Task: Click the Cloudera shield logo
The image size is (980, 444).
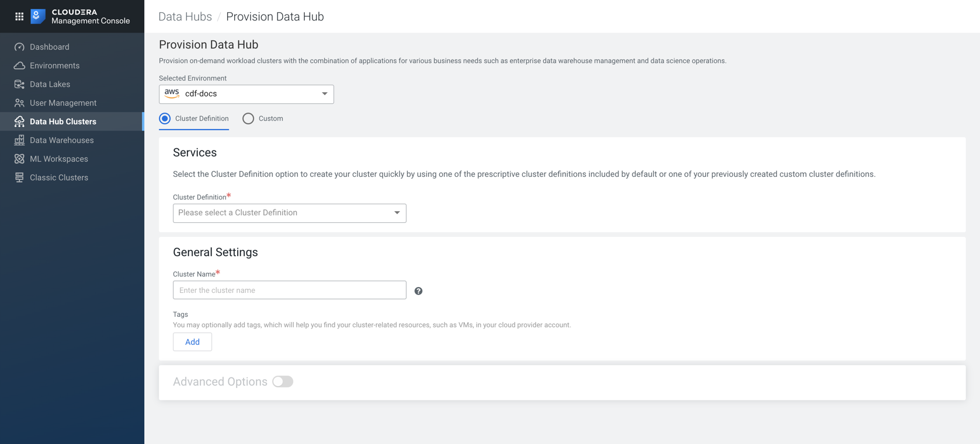Action: click(x=38, y=16)
